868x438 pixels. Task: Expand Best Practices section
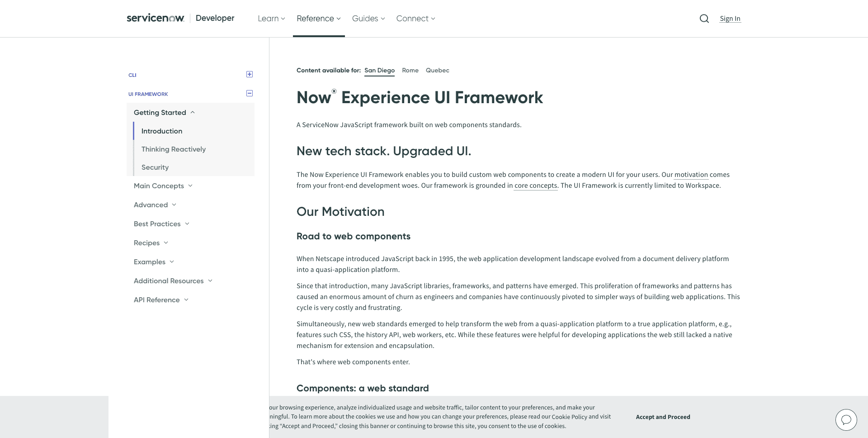pos(161,224)
